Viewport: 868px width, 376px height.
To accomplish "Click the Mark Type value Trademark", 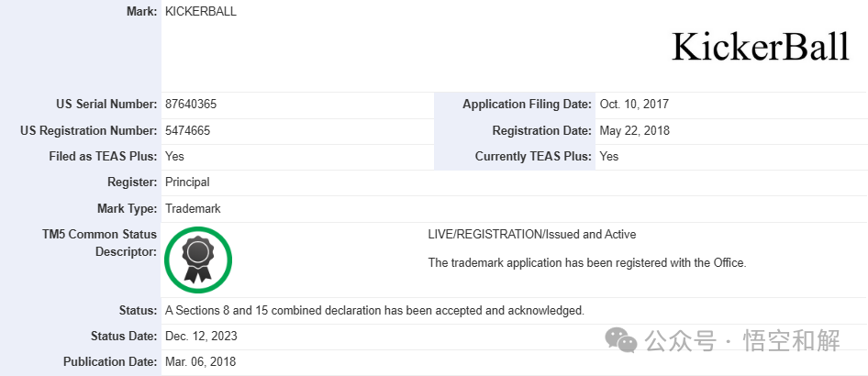I will click(194, 208).
